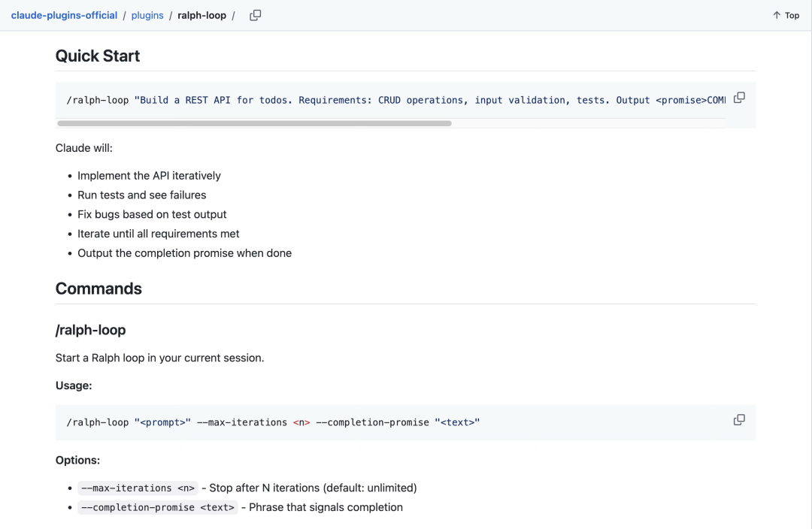812x529 pixels.
Task: Click the usage command with <prompt> placeholder
Action: 273,422
